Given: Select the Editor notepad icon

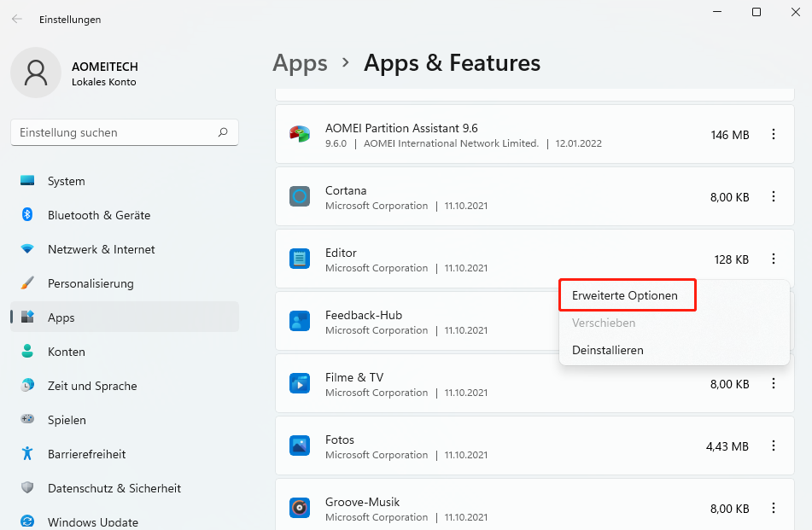Looking at the screenshot, I should point(299,259).
